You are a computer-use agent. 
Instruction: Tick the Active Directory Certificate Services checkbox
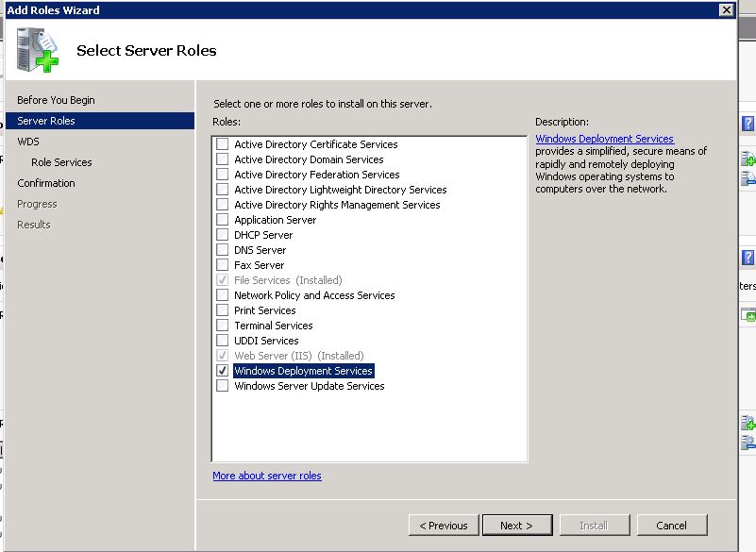click(222, 144)
